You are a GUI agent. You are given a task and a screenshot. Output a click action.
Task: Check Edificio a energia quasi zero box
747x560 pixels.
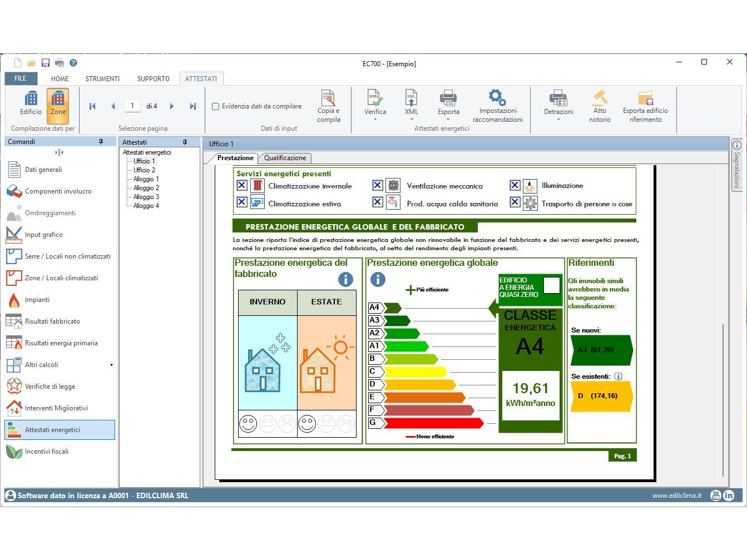coord(551,285)
